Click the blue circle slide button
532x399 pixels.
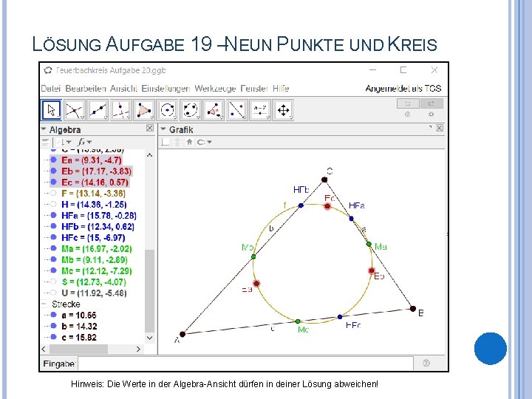click(491, 349)
